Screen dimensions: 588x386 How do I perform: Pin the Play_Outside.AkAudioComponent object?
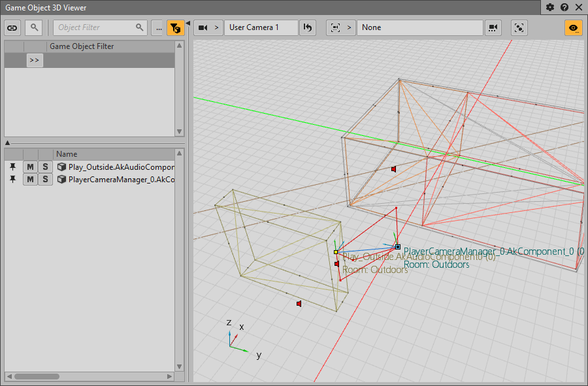(x=12, y=167)
